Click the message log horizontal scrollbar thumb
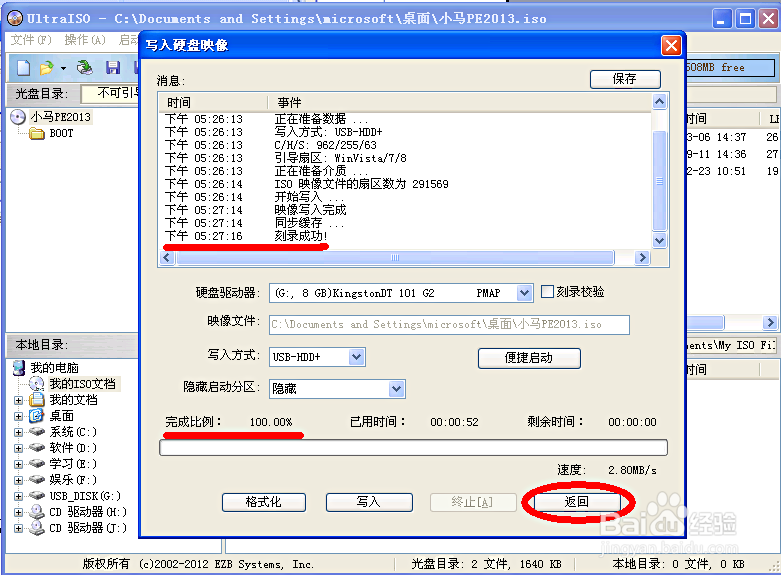The image size is (781, 575). (x=395, y=258)
